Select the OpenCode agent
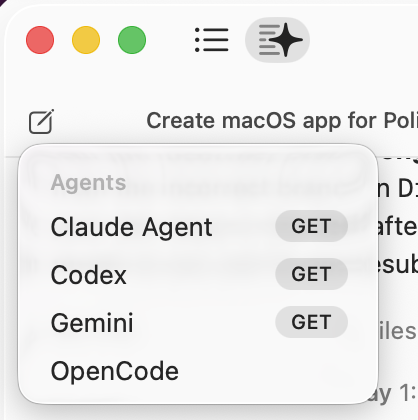 115,371
